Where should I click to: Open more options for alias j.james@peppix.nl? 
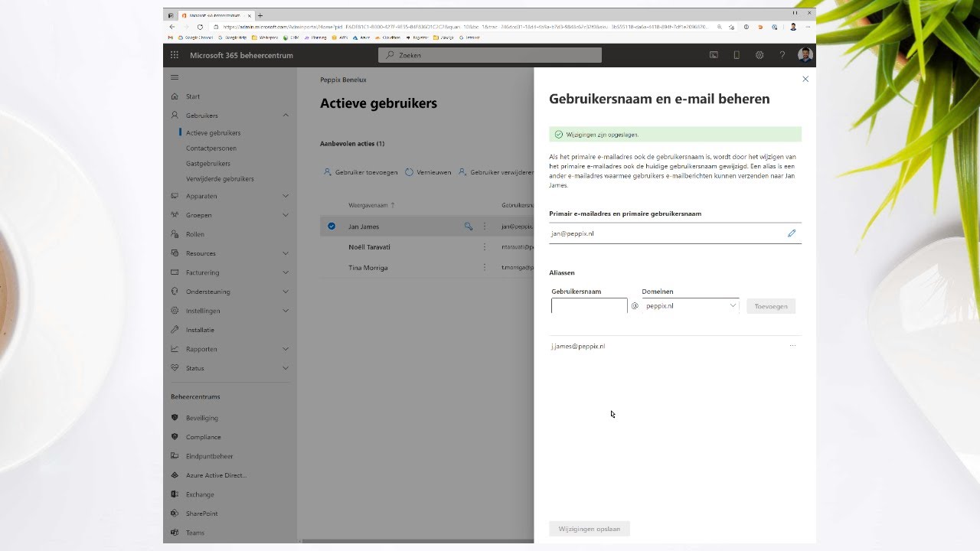pyautogui.click(x=792, y=346)
